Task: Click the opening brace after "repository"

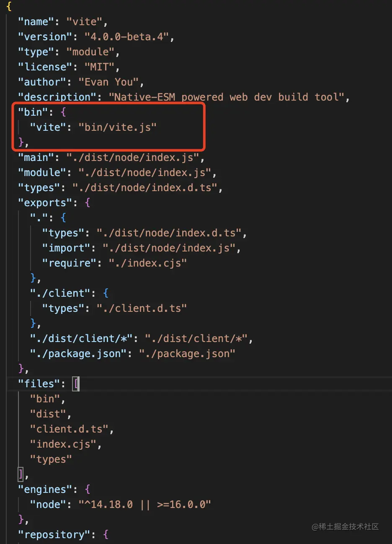Action: [106, 535]
